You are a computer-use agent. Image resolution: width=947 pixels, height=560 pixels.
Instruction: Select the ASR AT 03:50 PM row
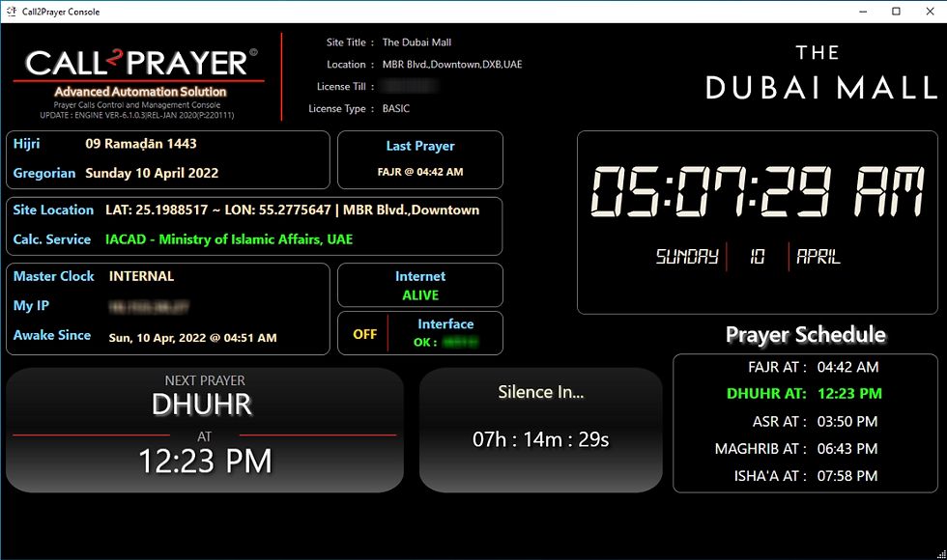click(815, 421)
